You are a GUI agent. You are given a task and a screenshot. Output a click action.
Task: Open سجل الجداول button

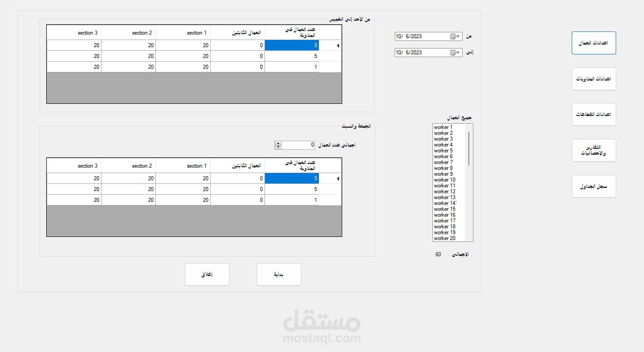tap(594, 186)
